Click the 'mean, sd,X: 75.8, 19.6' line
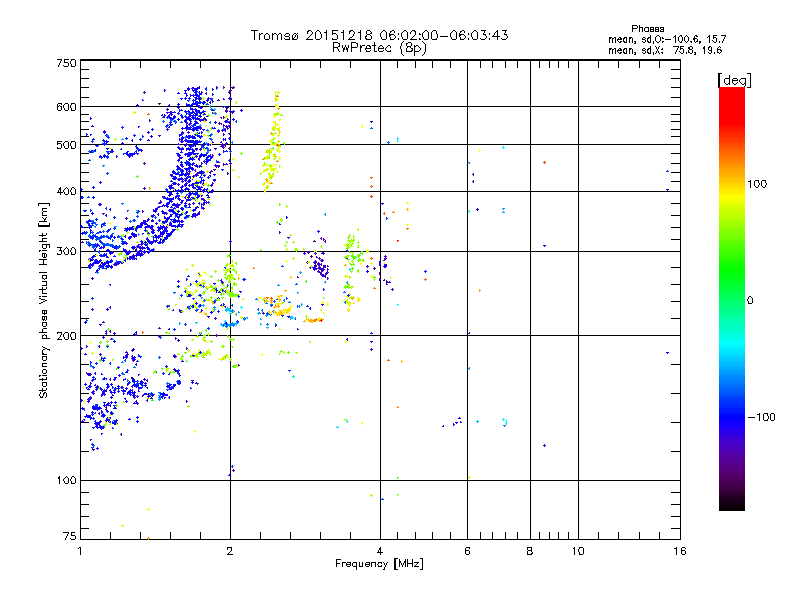Viewport: 800px width, 600px height. (x=665, y=50)
